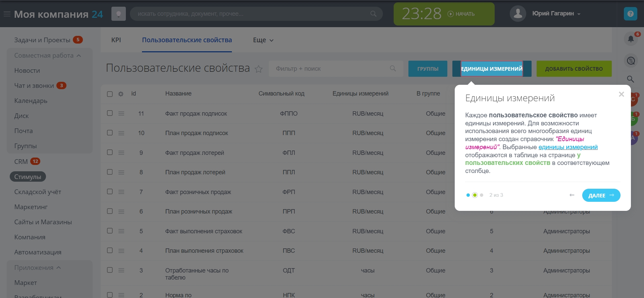The image size is (644, 298).
Task: Click the third tour step dot
Action: [x=482, y=195]
